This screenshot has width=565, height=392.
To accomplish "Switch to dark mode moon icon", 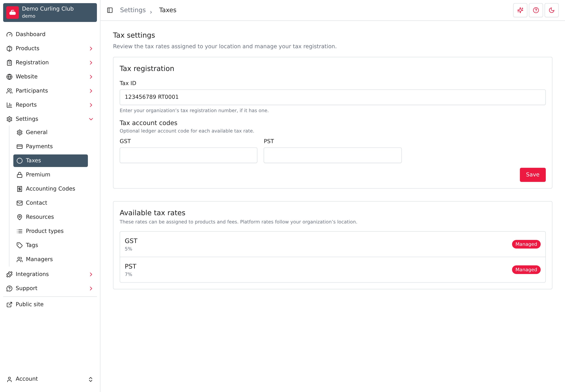I will point(552,10).
